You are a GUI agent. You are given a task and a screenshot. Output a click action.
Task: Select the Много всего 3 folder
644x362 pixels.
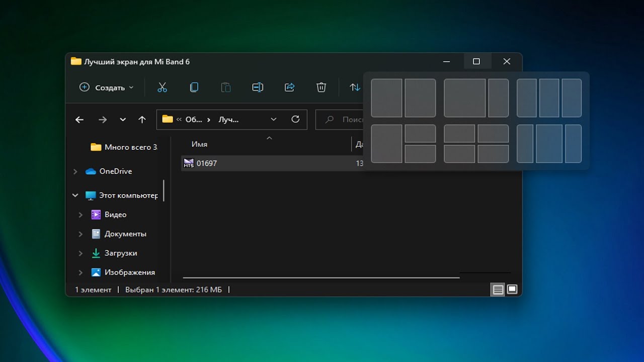[x=124, y=147]
